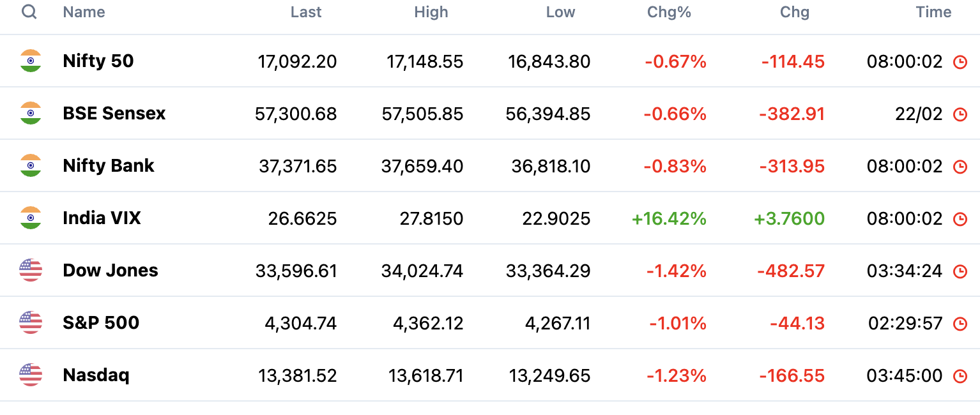980x415 pixels.
Task: Click the clock icon in Nasdaq row
Action: [960, 376]
